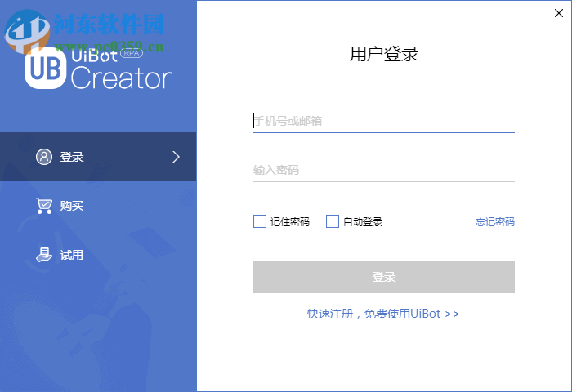Click the UB Creator logo icon
The height and width of the screenshot is (392, 572).
(x=45, y=68)
